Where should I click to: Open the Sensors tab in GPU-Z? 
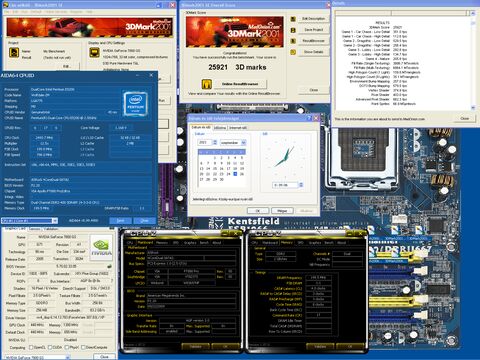coord(34,229)
